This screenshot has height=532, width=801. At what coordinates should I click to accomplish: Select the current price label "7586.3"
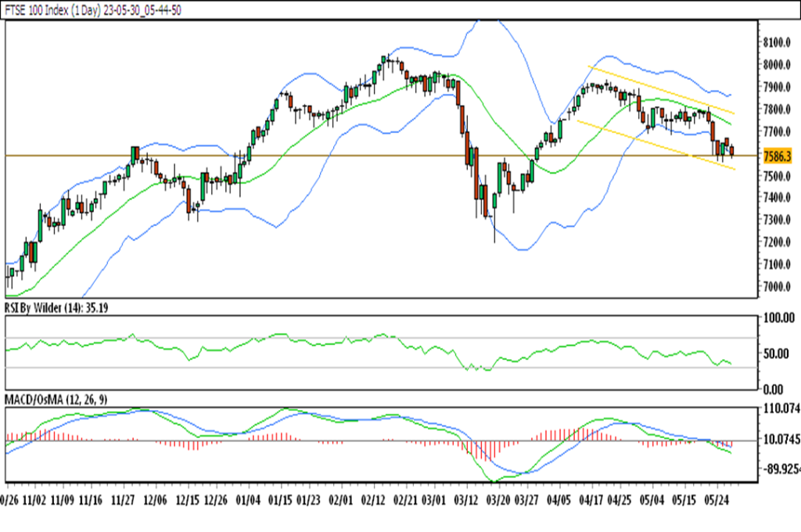point(777,156)
